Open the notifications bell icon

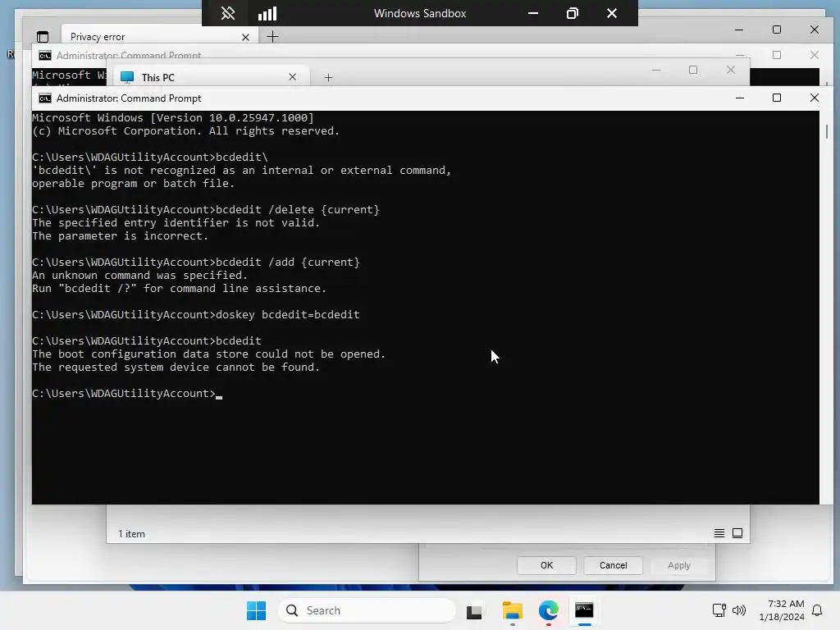coord(817,610)
